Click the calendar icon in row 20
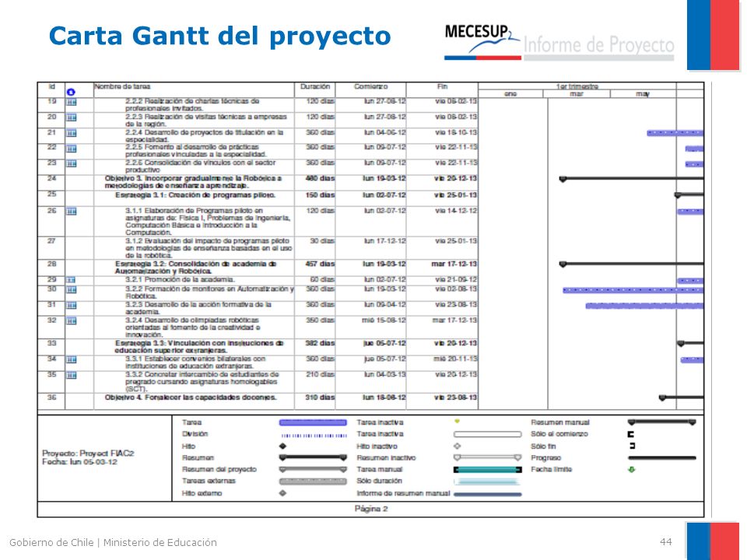The height and width of the screenshot is (560, 747). [x=72, y=117]
